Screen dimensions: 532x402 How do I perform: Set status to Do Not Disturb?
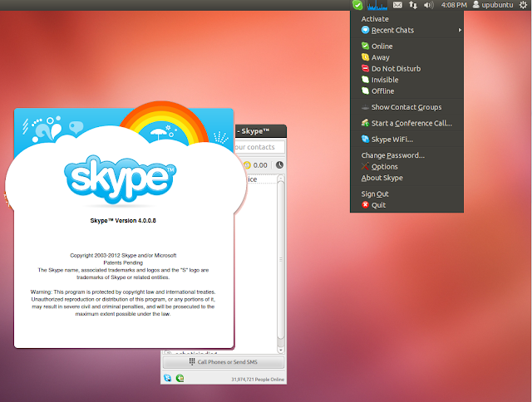tap(406, 68)
